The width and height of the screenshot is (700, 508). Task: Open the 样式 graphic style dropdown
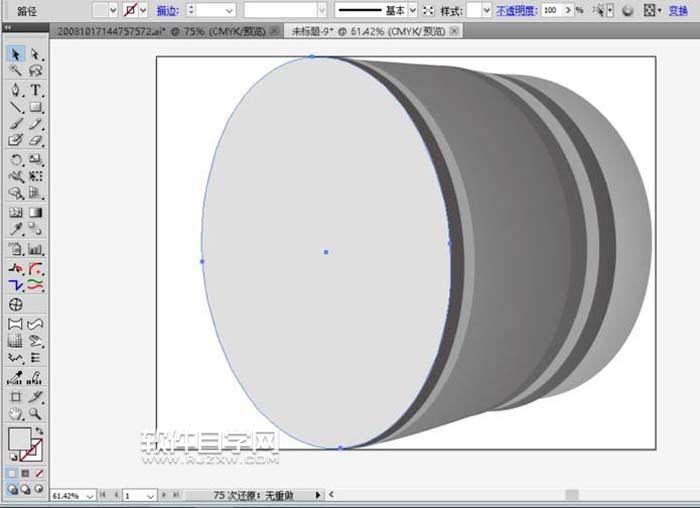[487, 10]
